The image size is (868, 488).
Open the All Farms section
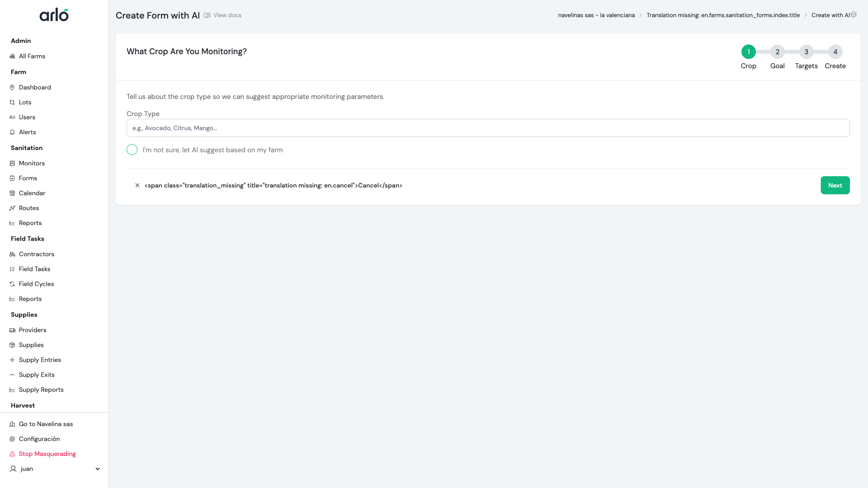[x=32, y=56]
